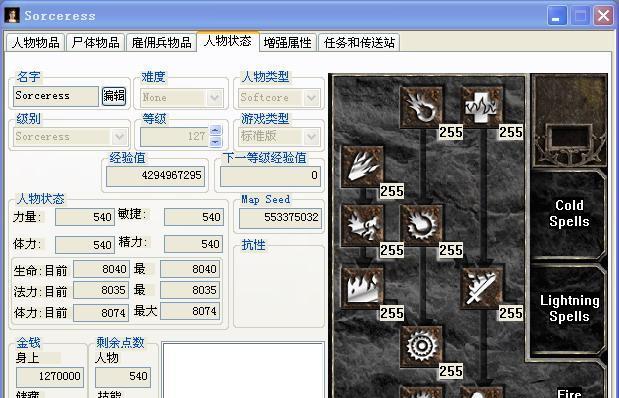Click the Sorceress portrait icon in title bar
This screenshot has width=619, height=398.
pyautogui.click(x=12, y=15)
